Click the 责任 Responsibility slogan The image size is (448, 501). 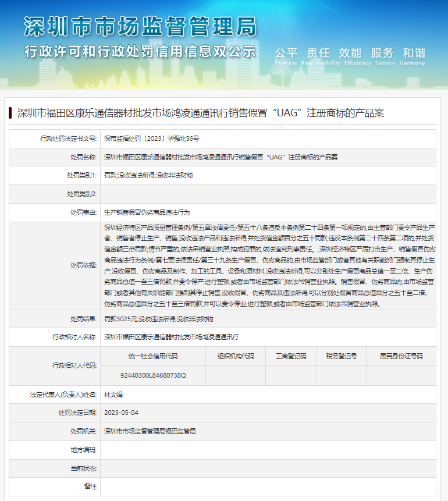(x=321, y=56)
